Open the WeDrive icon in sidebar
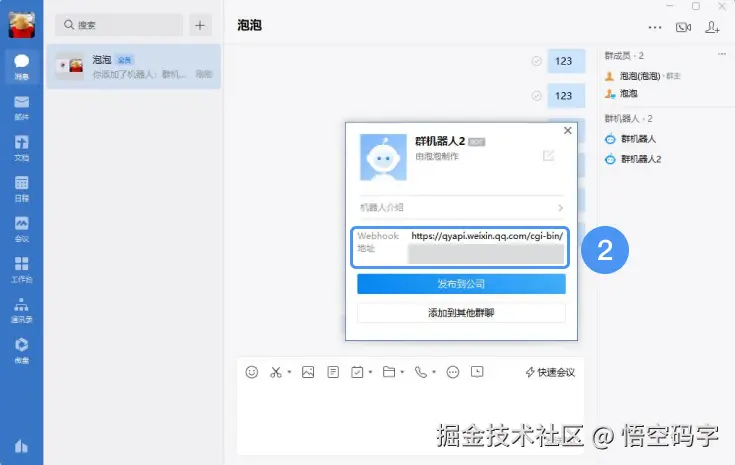Screen dimensions: 735x465 coord(22,350)
